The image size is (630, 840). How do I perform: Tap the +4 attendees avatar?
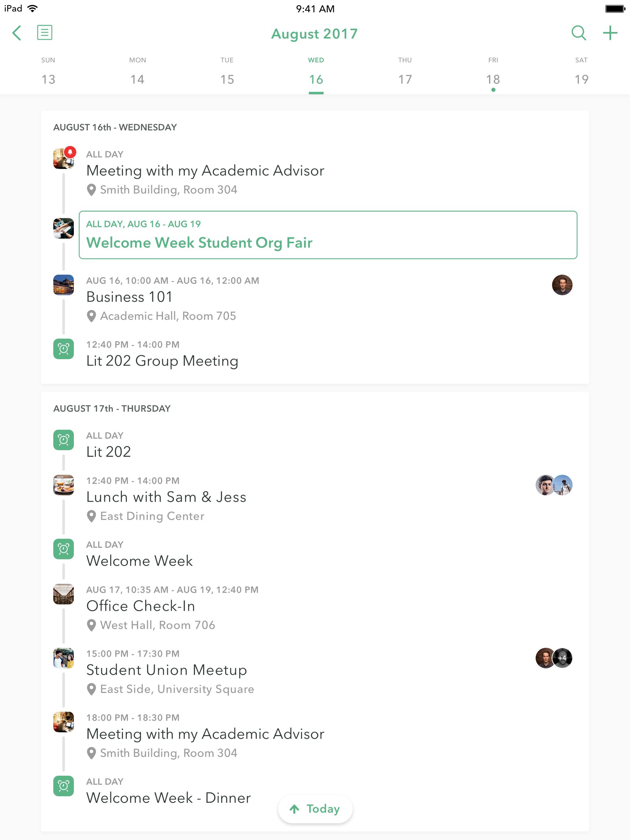click(562, 658)
